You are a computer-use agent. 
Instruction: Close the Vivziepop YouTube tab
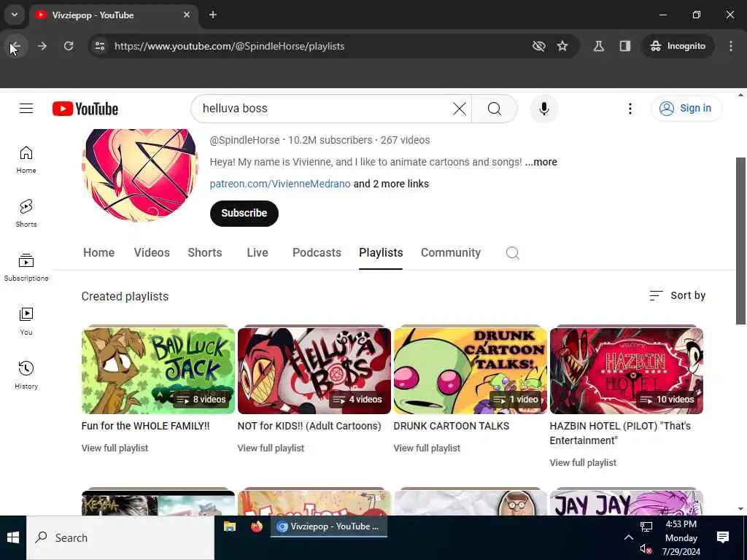(187, 15)
